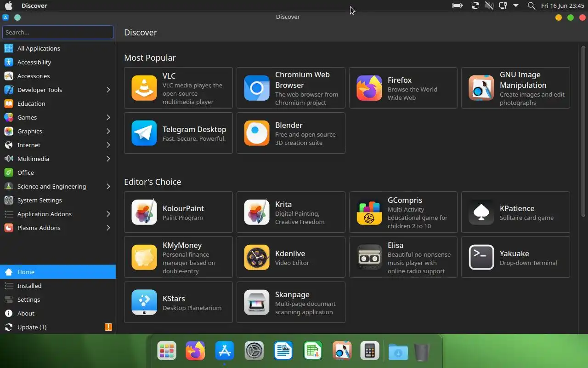Open the About page
Viewport: 588px width, 368px height.
pos(58,313)
